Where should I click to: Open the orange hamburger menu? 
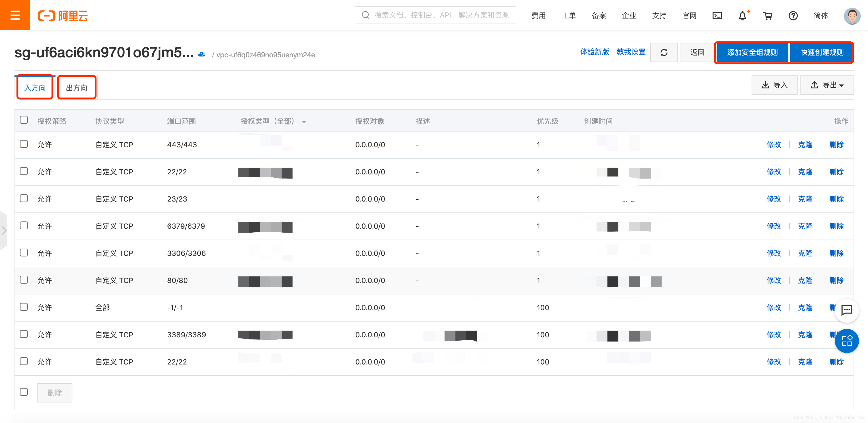point(15,15)
